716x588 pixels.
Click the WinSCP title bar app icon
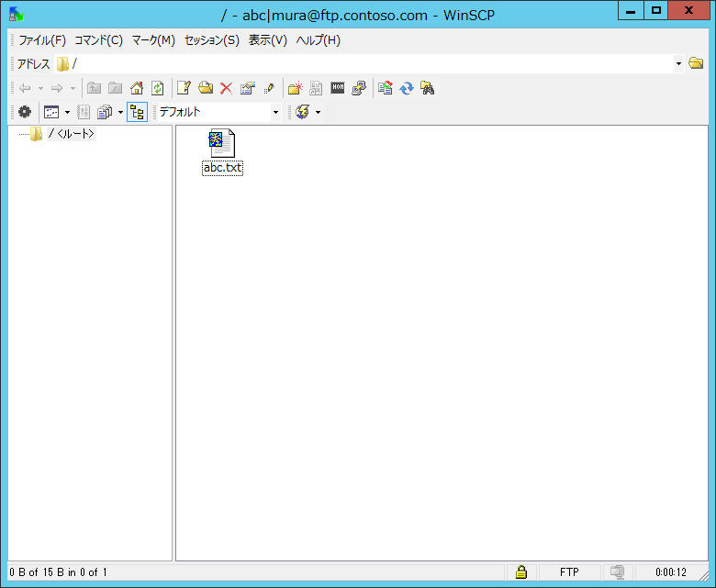pos(16,14)
